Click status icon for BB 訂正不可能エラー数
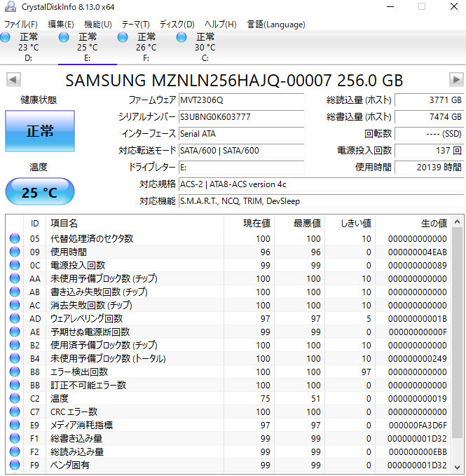 point(15,386)
